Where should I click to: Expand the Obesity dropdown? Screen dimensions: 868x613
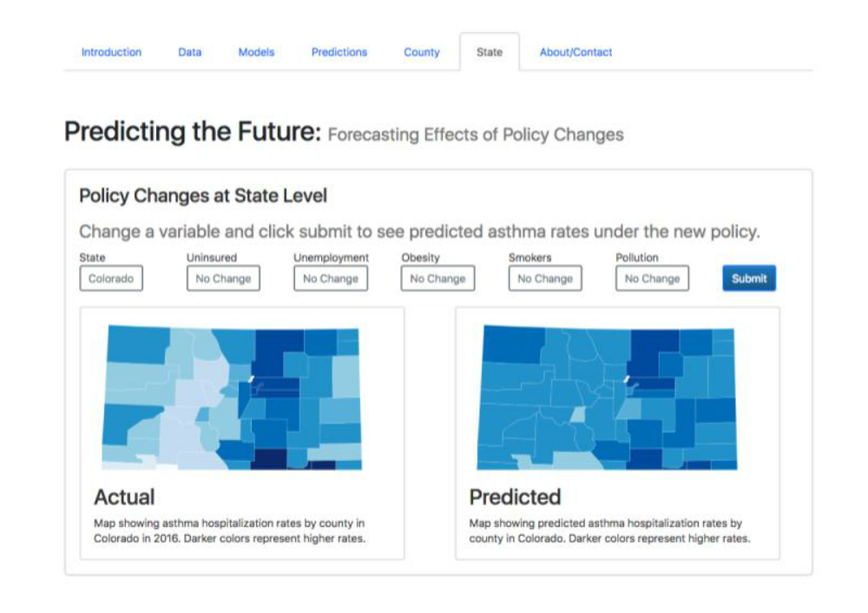(437, 278)
